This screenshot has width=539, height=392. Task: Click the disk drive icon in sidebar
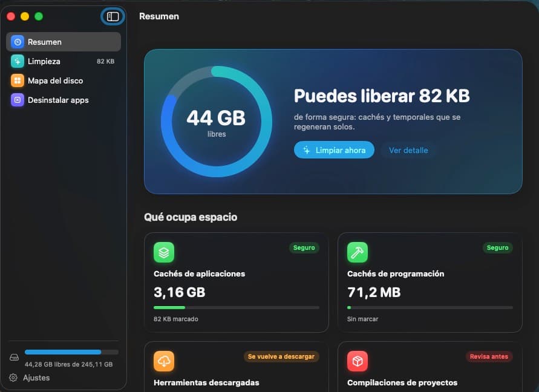coord(14,358)
